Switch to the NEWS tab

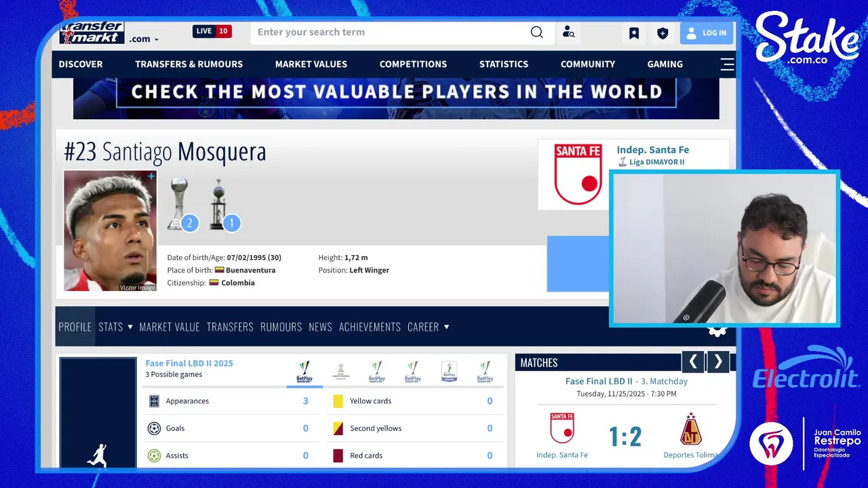pyautogui.click(x=320, y=327)
